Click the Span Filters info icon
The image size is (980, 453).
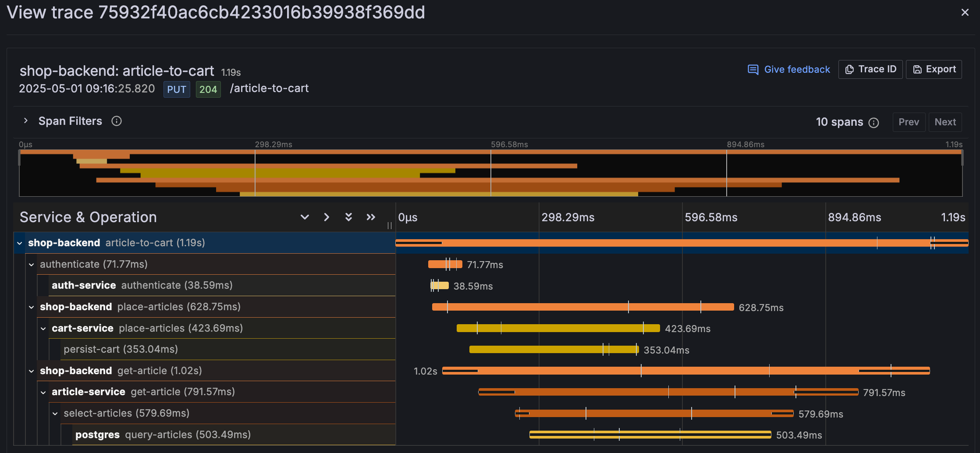pos(116,121)
